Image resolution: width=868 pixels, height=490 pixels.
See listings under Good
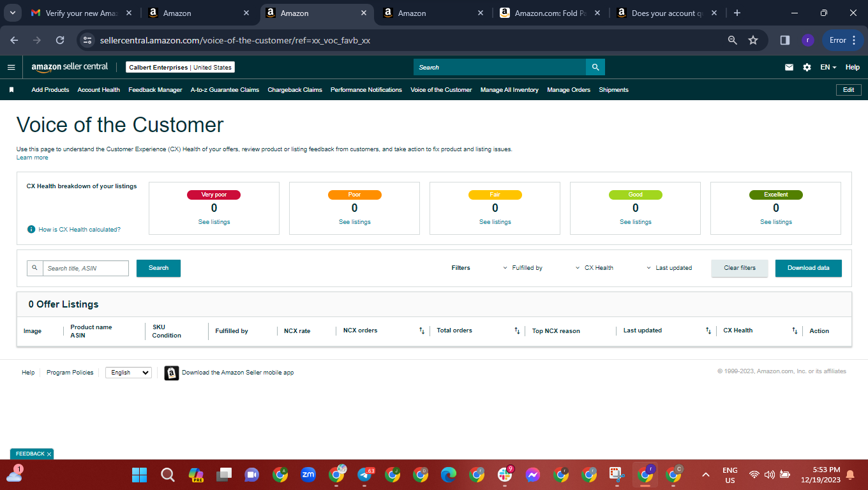(635, 222)
